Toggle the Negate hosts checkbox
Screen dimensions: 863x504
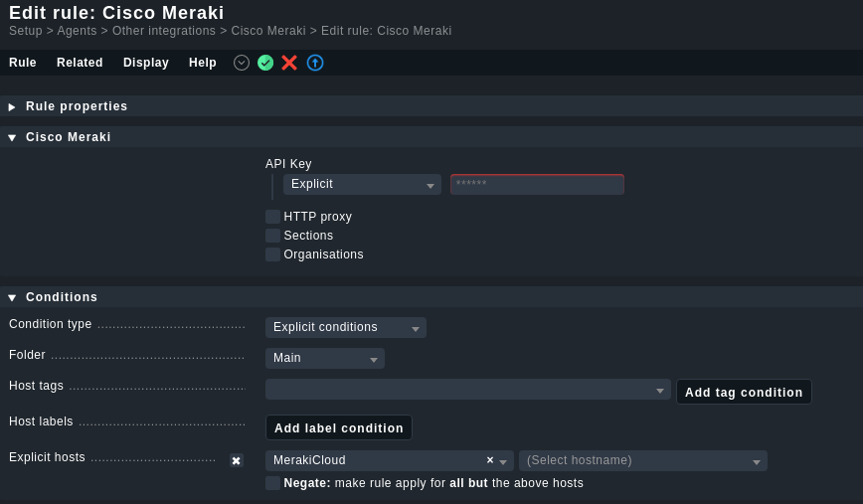272,483
